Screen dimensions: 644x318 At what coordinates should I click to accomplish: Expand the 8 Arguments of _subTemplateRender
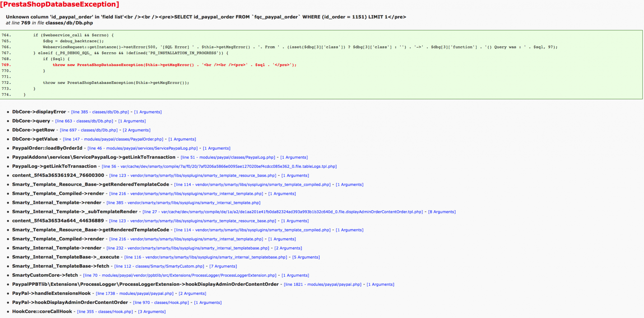coord(442,212)
